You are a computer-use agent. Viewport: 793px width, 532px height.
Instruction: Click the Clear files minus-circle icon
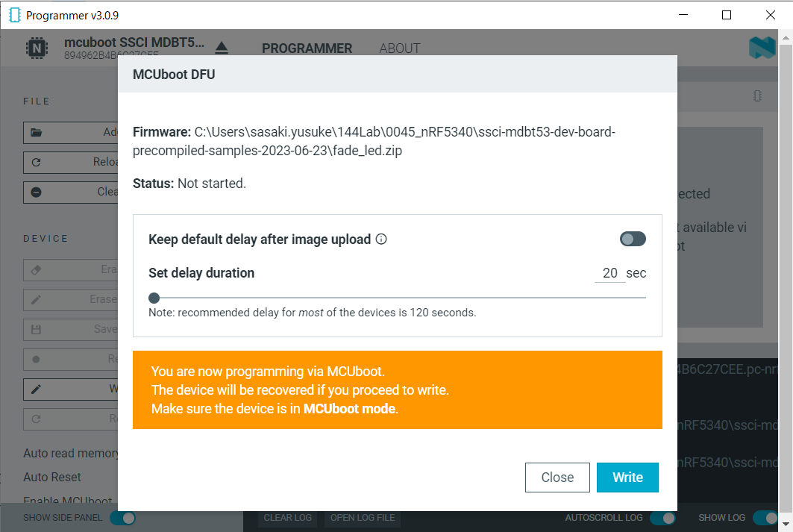[36, 192]
